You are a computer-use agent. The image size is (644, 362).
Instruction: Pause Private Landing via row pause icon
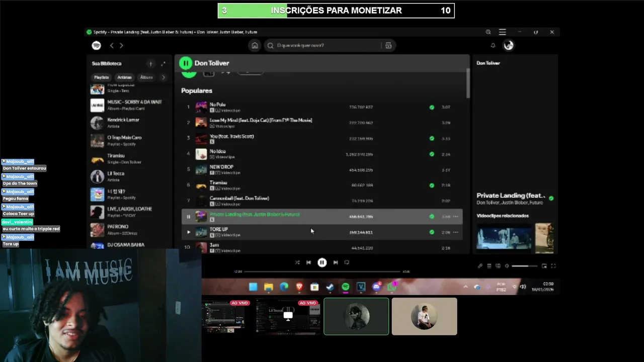189,217
